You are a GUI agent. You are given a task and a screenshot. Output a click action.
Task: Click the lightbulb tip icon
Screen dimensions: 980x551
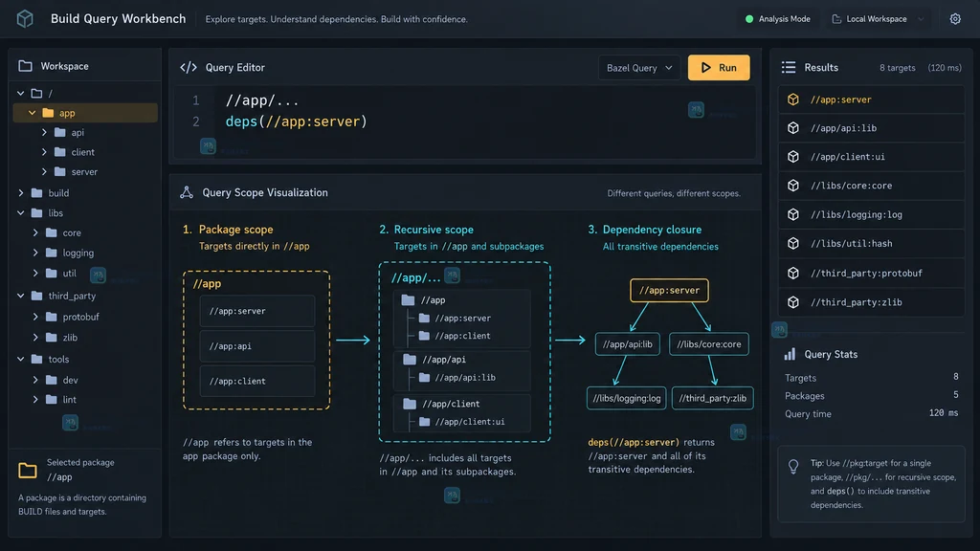793,466
